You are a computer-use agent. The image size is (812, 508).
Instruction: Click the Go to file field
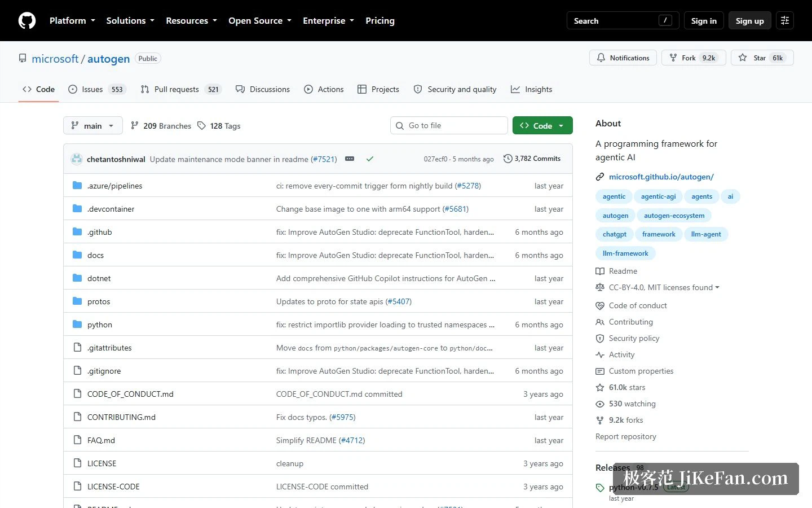click(x=449, y=126)
